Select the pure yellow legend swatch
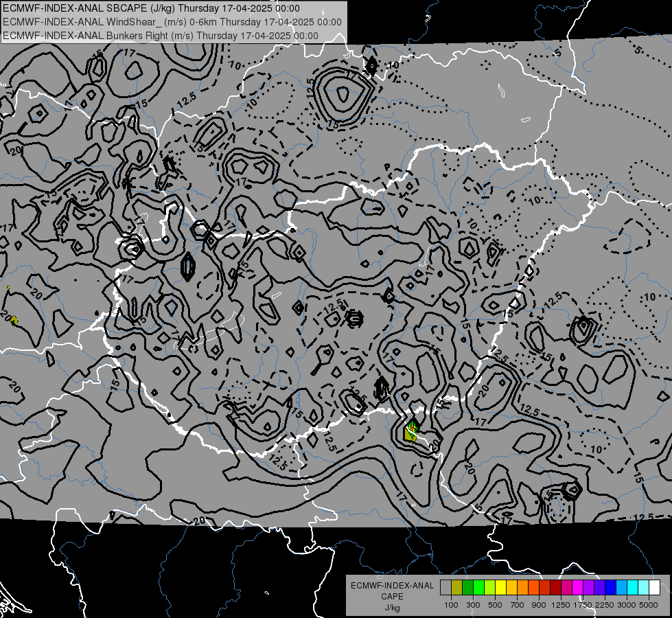Viewport: 672px width, 618px height. click(x=500, y=588)
